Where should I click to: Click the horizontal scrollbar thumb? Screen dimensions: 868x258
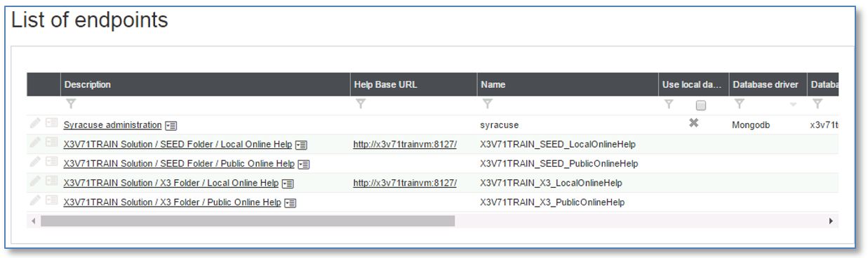coord(248,221)
